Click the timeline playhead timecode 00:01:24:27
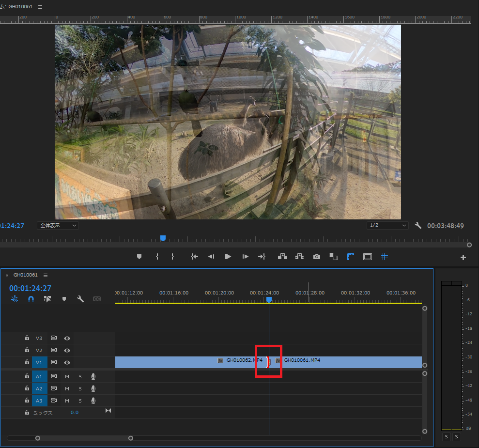This screenshot has width=479, height=448. tap(30, 288)
